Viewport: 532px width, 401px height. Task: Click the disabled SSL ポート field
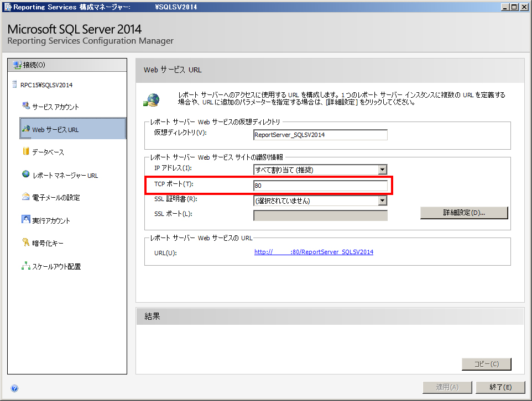pos(320,215)
